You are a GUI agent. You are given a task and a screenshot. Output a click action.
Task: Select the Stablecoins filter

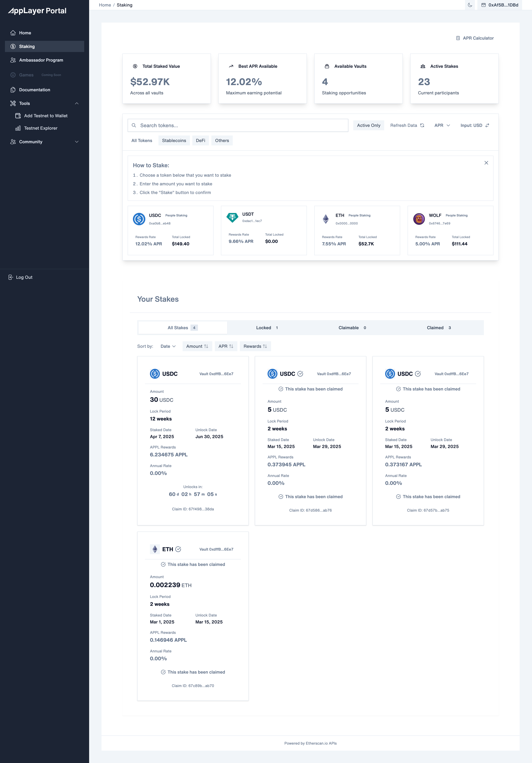(x=174, y=141)
